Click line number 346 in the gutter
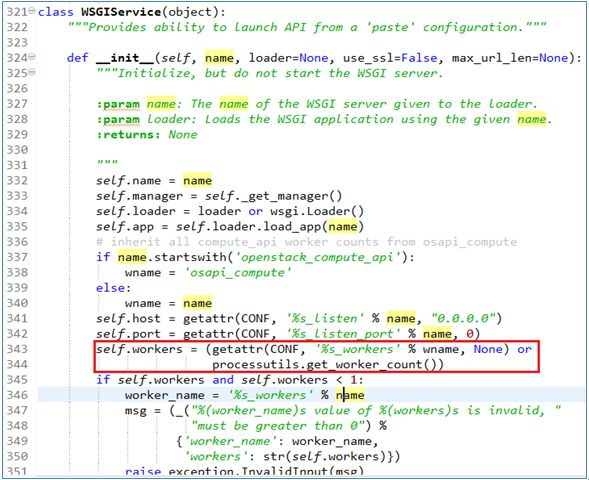 pyautogui.click(x=17, y=395)
